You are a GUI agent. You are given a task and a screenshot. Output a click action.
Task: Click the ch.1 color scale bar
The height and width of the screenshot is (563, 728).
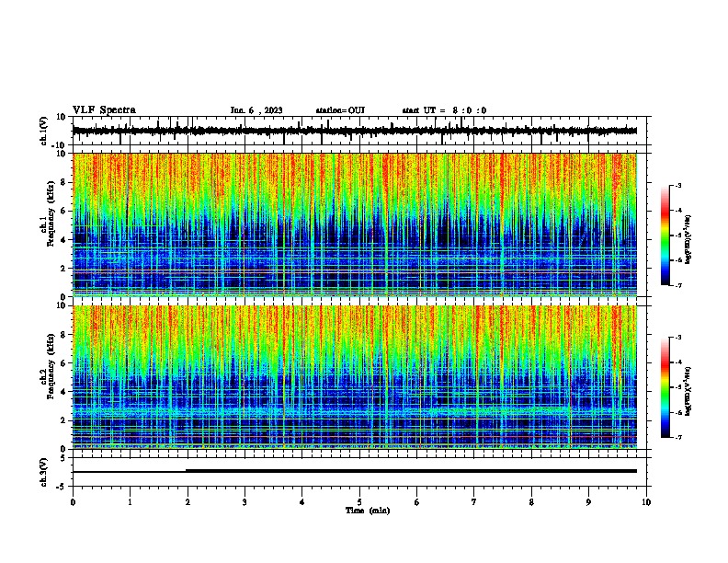[665, 236]
